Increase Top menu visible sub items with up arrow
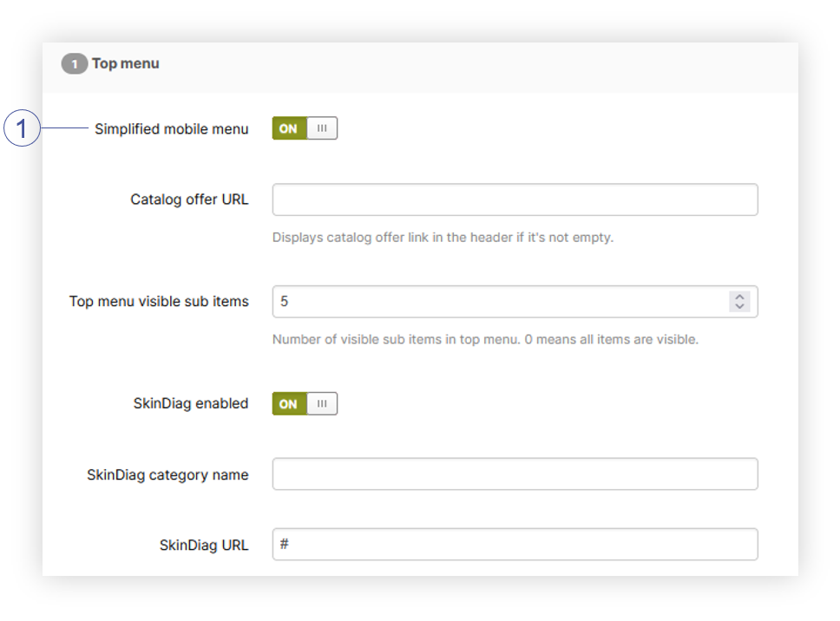 point(739,297)
